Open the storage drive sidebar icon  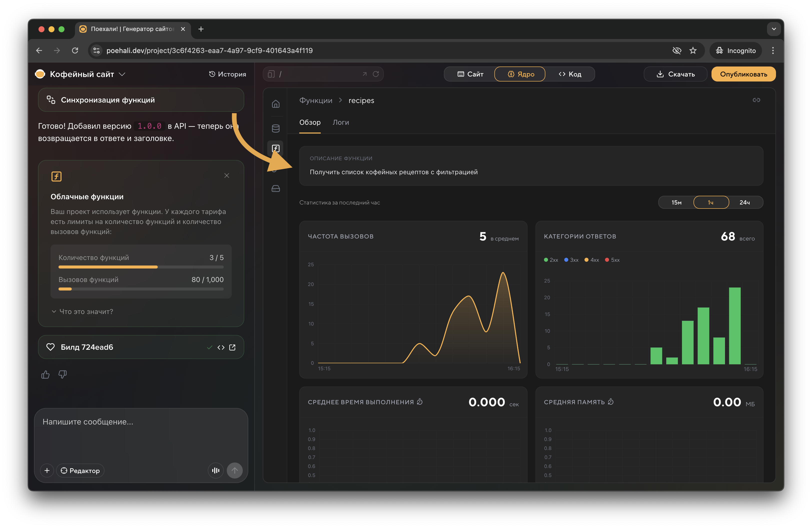tap(276, 188)
